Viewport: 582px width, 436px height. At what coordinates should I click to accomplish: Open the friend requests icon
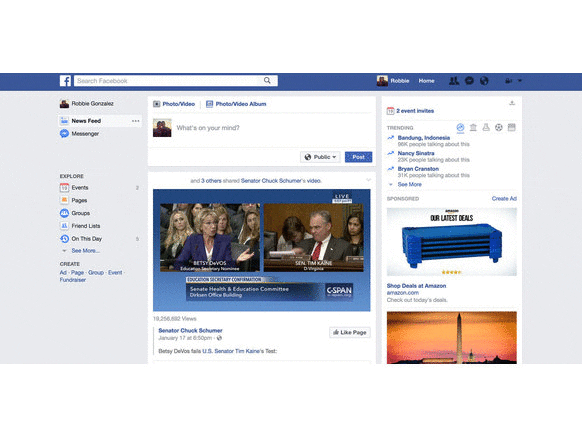[454, 81]
